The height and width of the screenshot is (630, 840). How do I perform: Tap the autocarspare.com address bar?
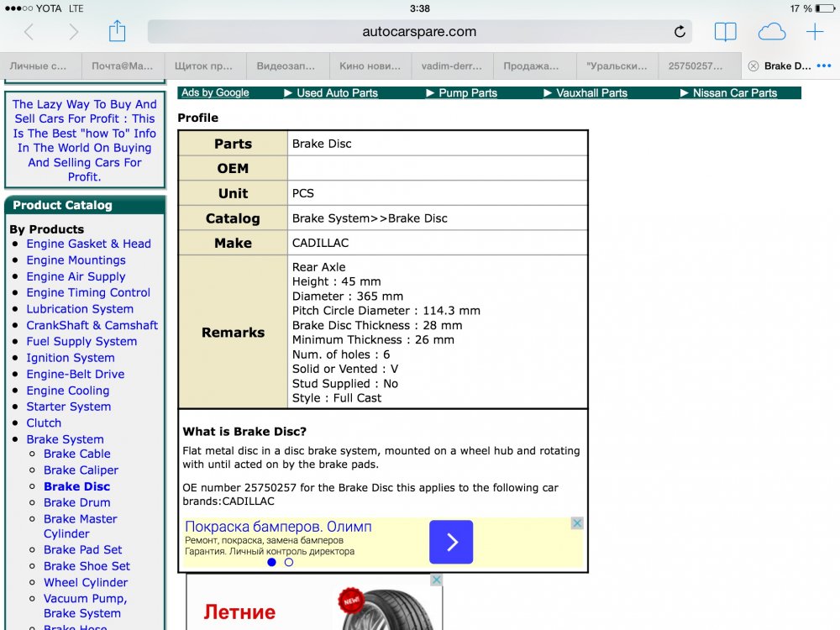(x=418, y=32)
